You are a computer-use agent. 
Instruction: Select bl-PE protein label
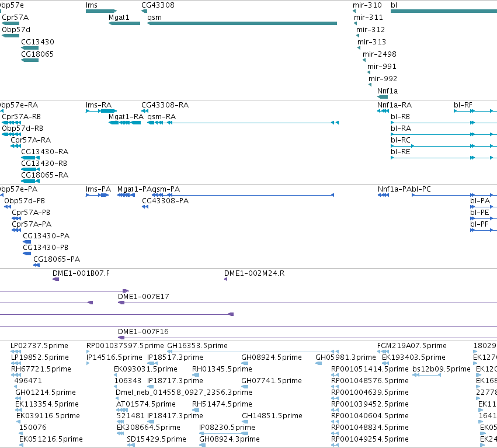coord(479,213)
